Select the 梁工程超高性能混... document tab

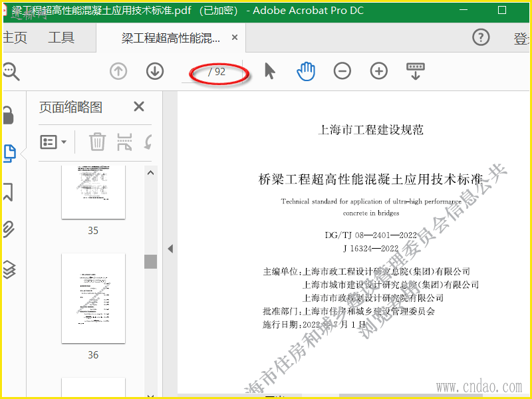point(171,38)
